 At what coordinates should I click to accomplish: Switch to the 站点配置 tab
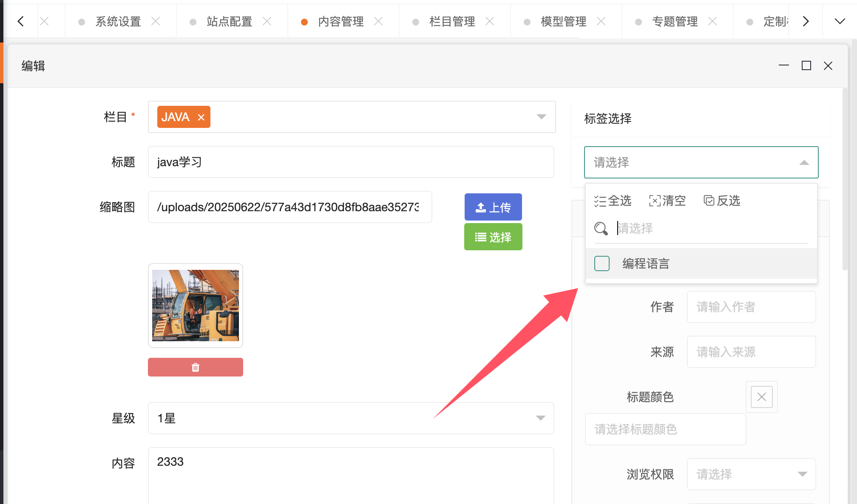tap(229, 21)
